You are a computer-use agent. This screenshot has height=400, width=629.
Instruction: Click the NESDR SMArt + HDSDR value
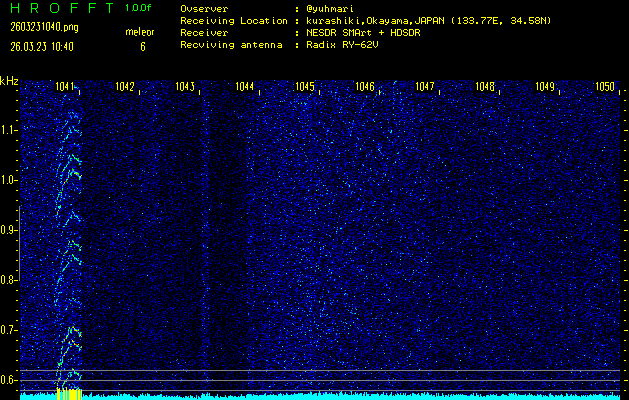click(363, 33)
